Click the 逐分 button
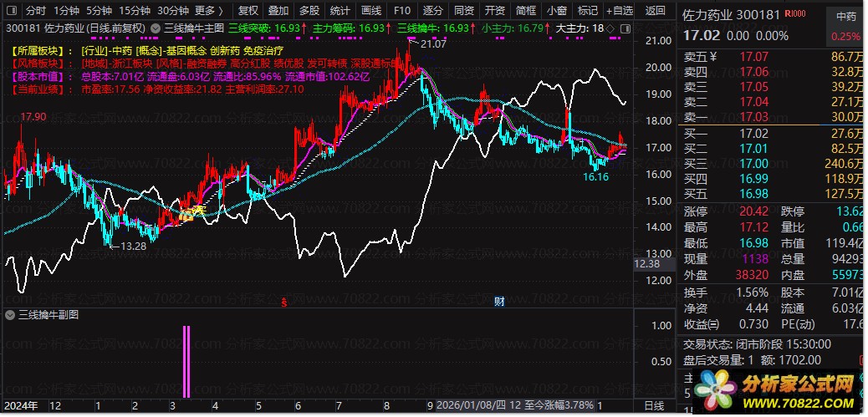This screenshot has height=417, width=868. [433, 11]
